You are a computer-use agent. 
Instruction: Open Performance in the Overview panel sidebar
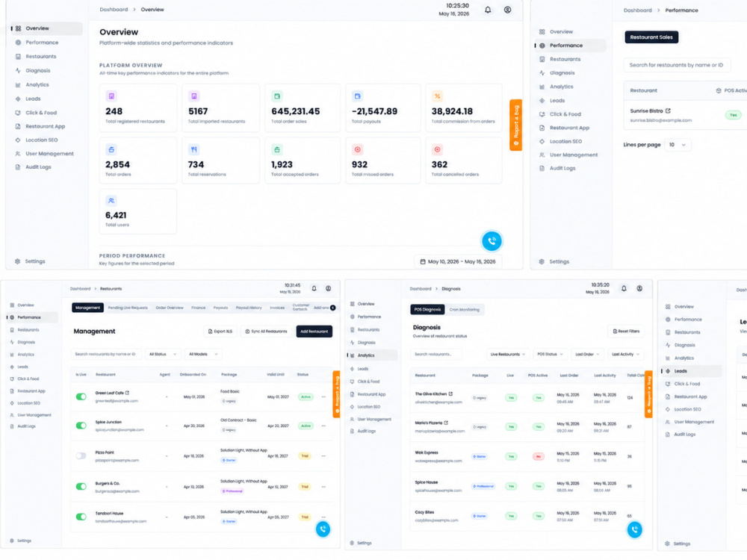42,43
